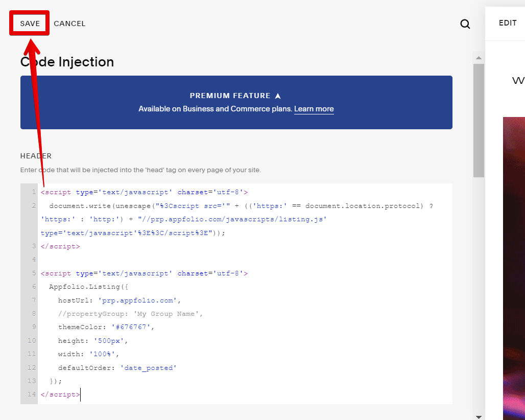
Task: Click the Premium Feature upgrade arrow icon
Action: 278,96
